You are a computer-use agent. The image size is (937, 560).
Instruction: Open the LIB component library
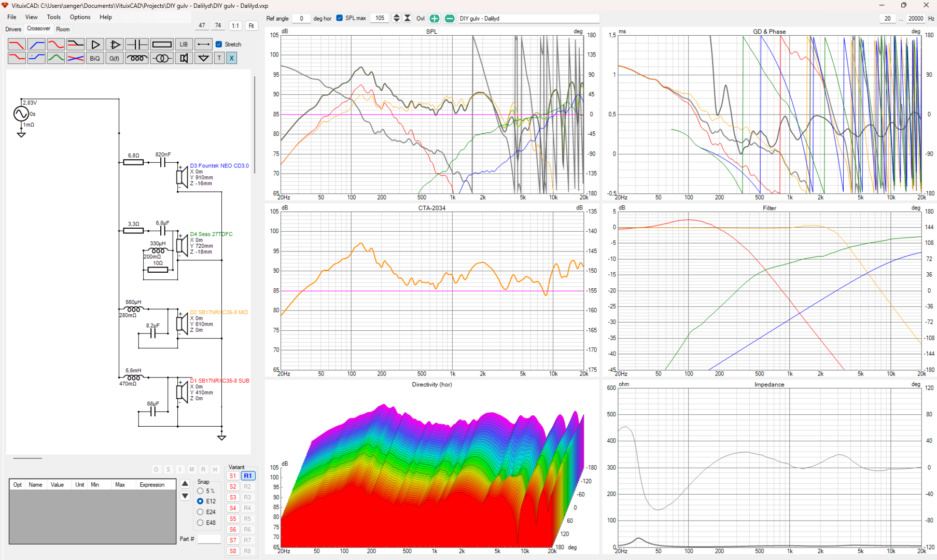(184, 45)
